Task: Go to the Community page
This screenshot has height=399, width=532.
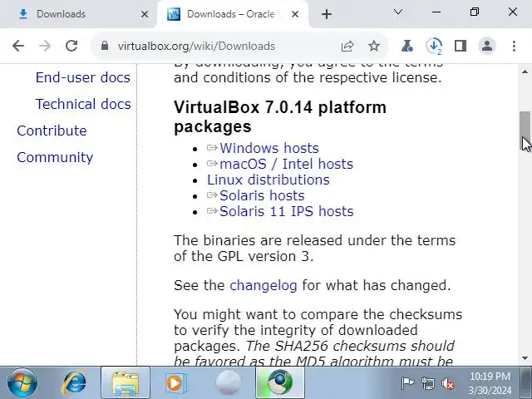Action: [x=55, y=157]
